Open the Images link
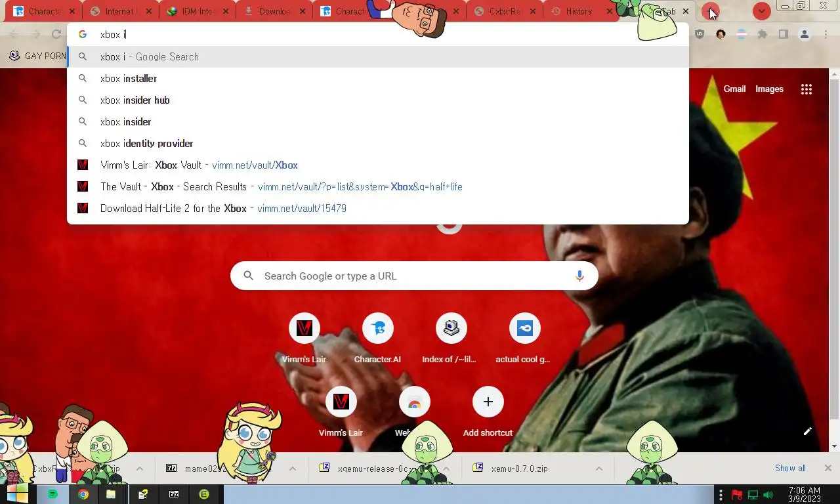840x504 pixels. coord(769,89)
